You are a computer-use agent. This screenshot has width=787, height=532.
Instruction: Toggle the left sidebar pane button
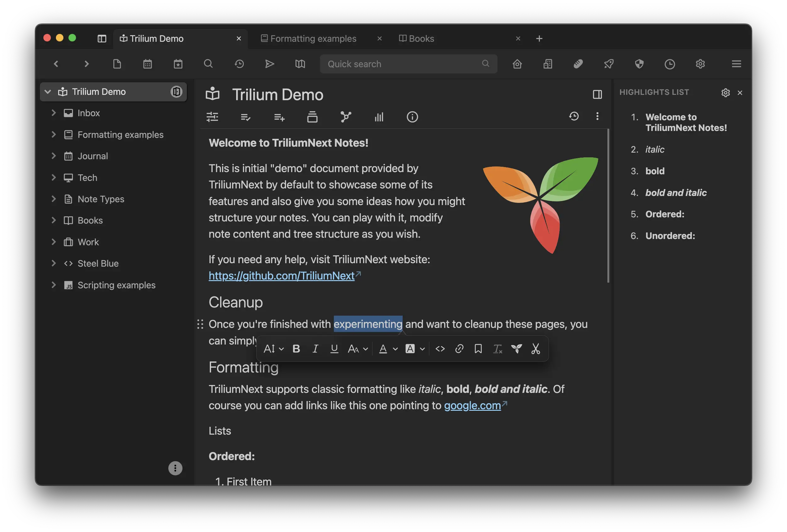tap(102, 39)
